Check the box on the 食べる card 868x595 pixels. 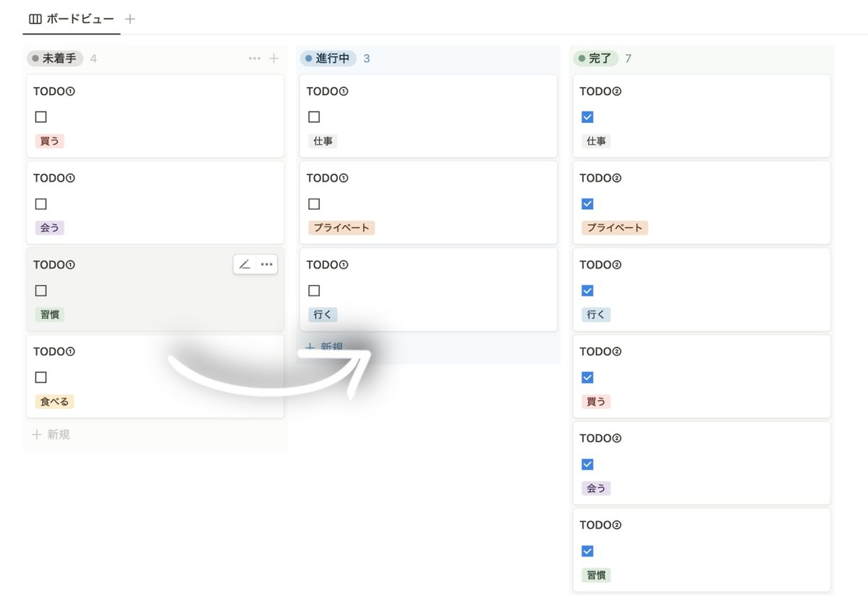[x=41, y=378]
